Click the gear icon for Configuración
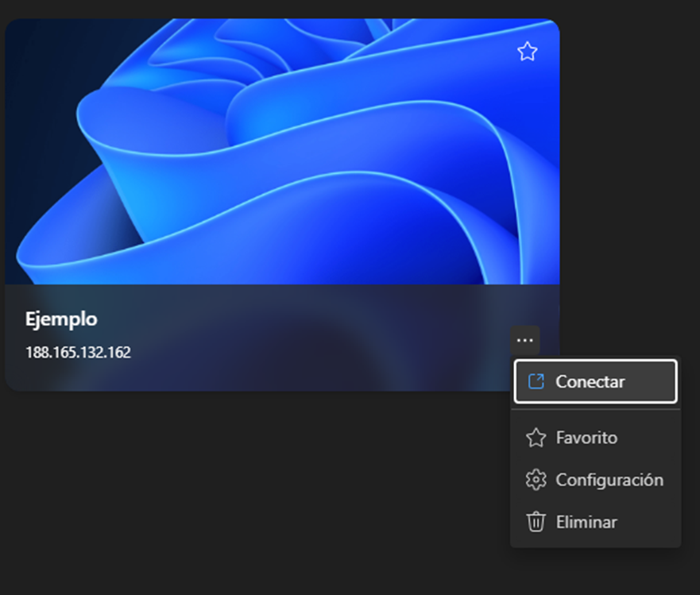The image size is (700, 595). 536,480
